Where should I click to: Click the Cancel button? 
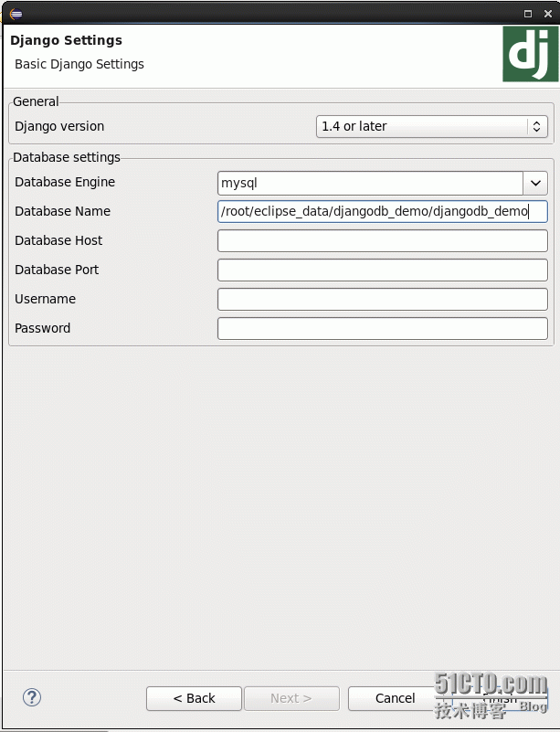(x=395, y=698)
